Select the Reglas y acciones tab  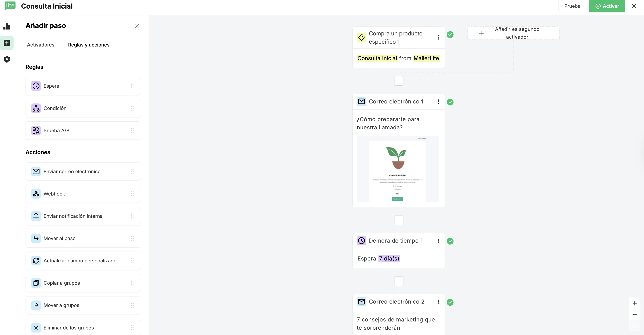point(89,45)
